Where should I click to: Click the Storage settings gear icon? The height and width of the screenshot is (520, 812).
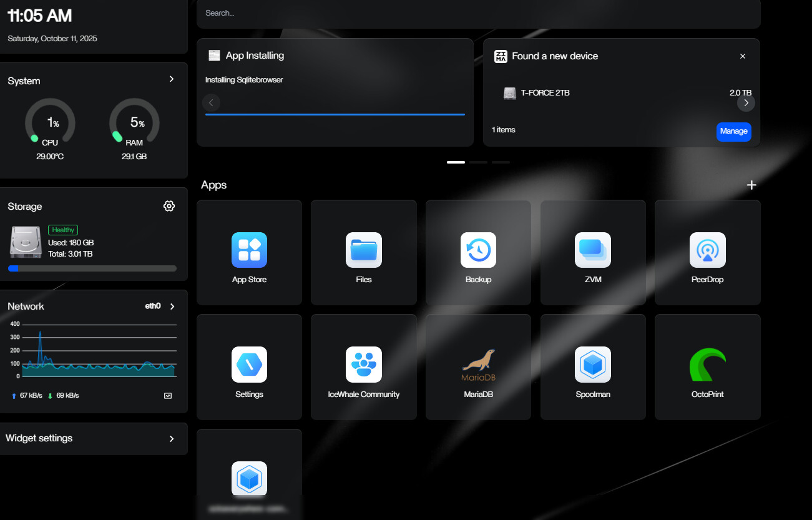pos(169,206)
